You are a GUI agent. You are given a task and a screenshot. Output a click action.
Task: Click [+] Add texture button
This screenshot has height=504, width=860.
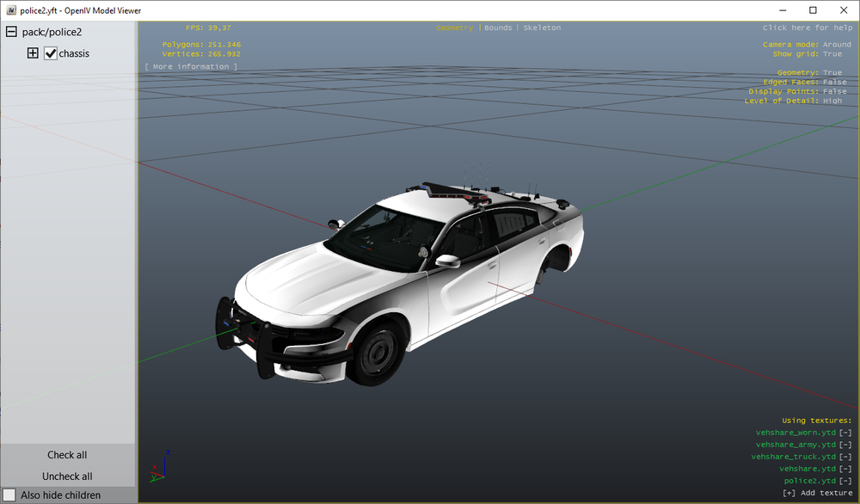tap(817, 493)
